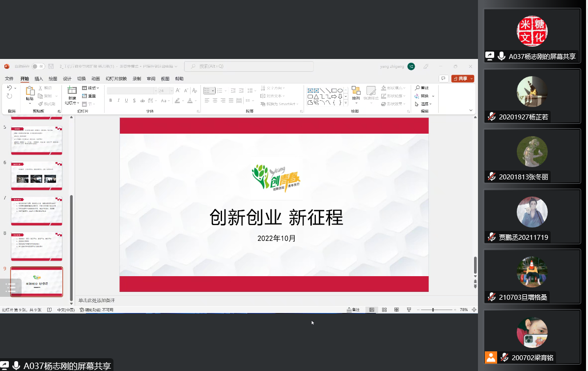Toggle the Notes (备注) pane in status bar
Viewport: 588px width, 371px height.
tap(353, 310)
